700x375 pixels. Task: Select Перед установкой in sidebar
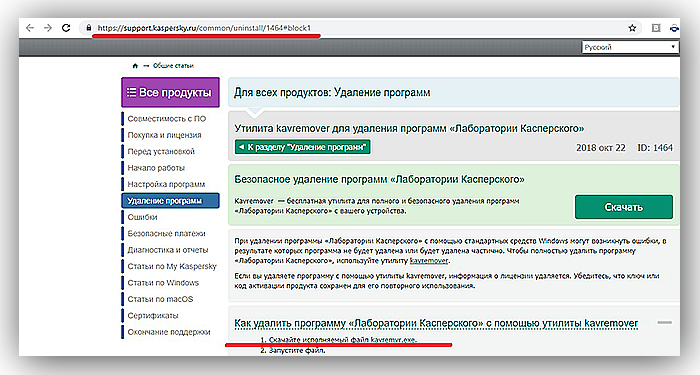click(x=161, y=151)
